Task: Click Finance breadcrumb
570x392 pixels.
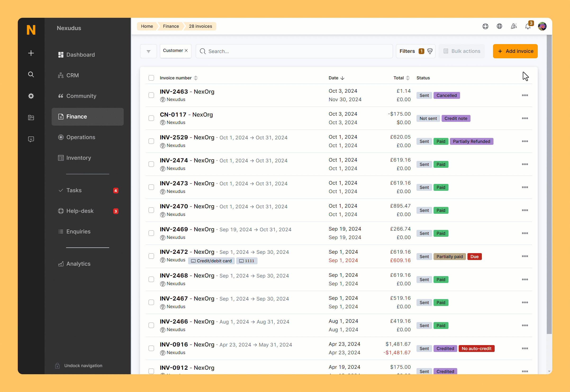Action: point(171,26)
